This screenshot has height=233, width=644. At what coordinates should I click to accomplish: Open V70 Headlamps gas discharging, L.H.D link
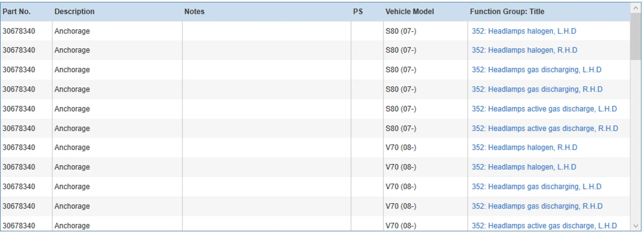click(x=536, y=187)
